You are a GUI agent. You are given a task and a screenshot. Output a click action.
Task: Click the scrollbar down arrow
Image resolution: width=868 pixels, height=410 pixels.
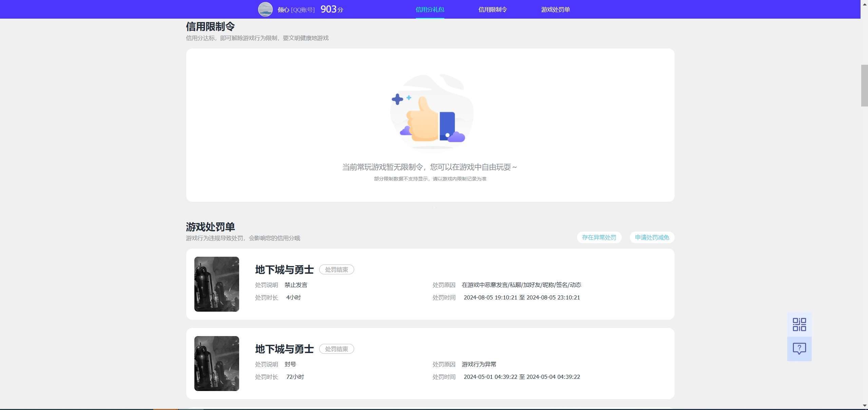coord(864,405)
